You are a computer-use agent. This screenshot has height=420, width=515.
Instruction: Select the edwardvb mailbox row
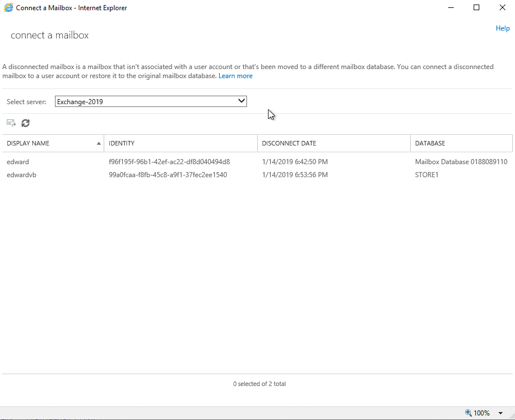coord(257,175)
